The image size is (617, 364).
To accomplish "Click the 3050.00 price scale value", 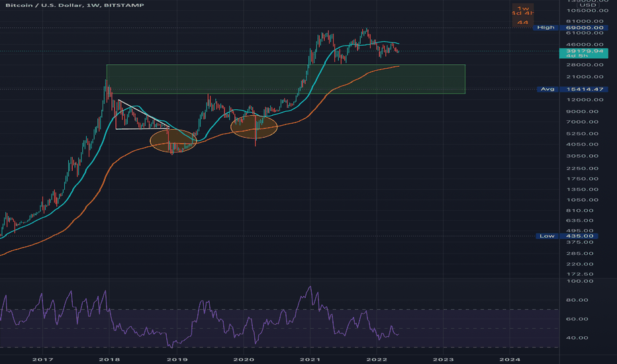I will coord(583,156).
